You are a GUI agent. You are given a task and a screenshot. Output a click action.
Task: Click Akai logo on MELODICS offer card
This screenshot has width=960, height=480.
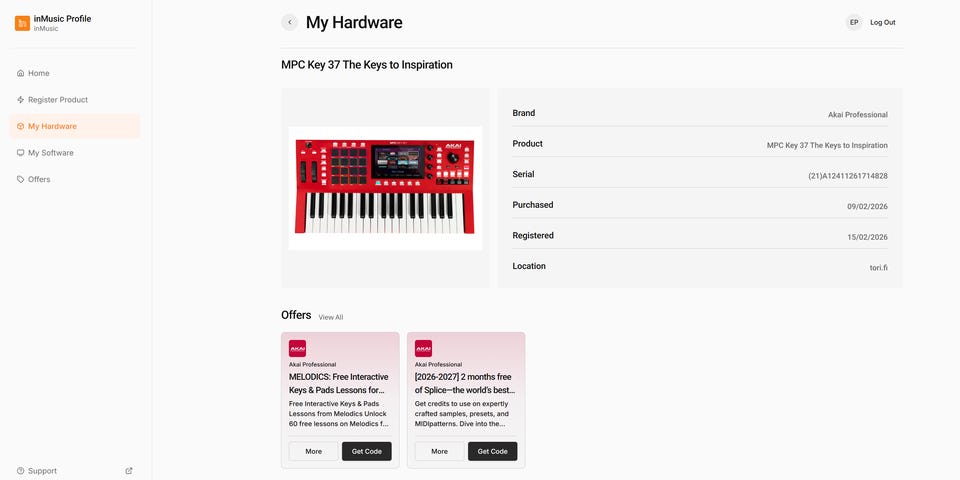tap(298, 349)
